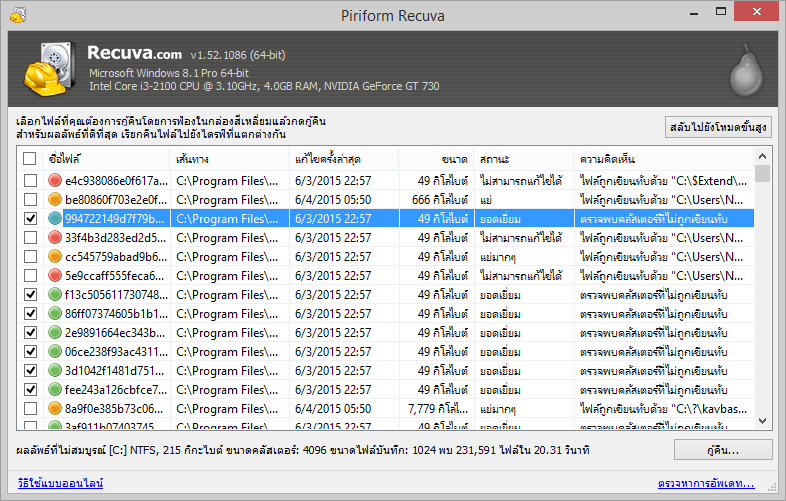Click the file list scroll up arrow
Screen dimensions: 786x501
click(762, 156)
